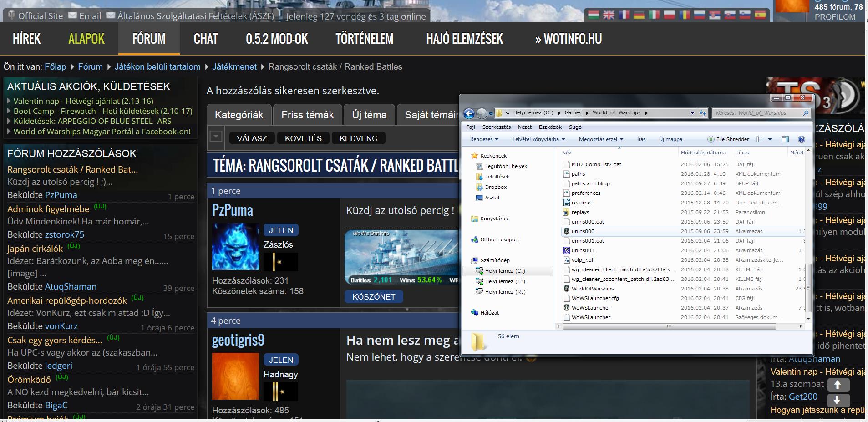Click geotigris9's orange avatar
868x422 pixels.
(235, 376)
